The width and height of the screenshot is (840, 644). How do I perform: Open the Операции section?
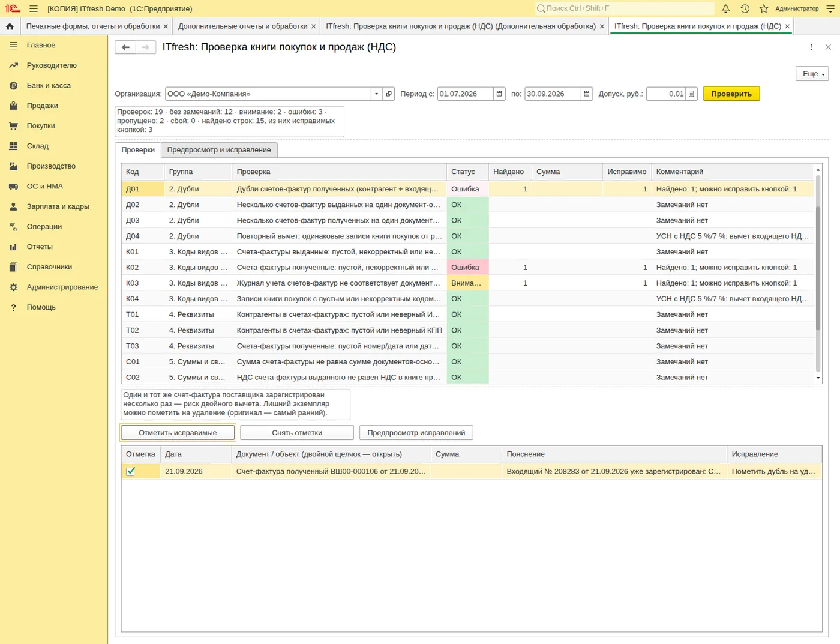44,227
